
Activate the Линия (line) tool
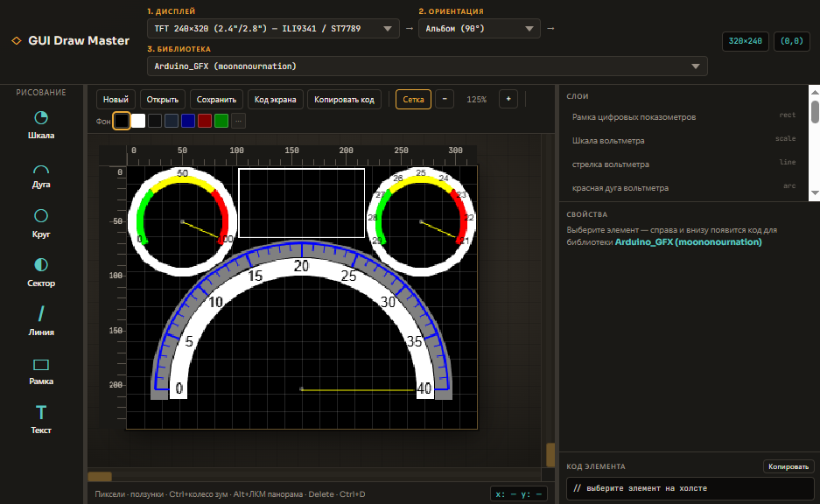pyautogui.click(x=41, y=321)
